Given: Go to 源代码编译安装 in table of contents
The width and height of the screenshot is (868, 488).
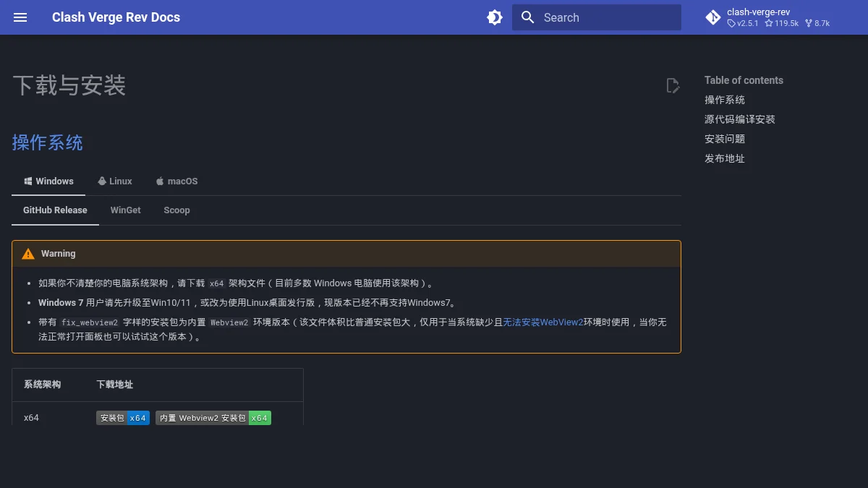Looking at the screenshot, I should tap(740, 119).
